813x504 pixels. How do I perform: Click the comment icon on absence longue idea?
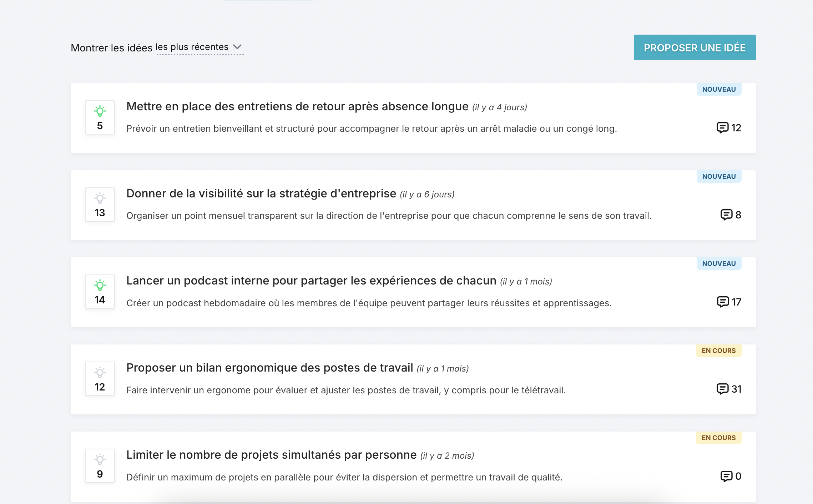pyautogui.click(x=722, y=127)
